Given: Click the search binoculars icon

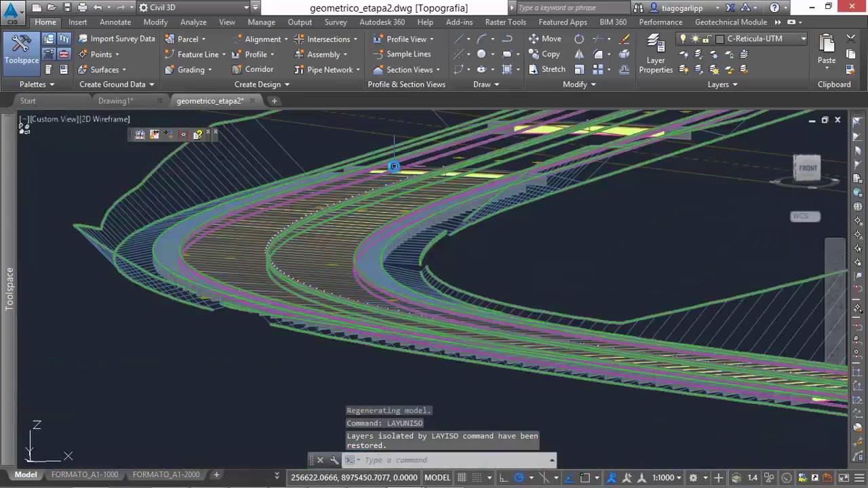Looking at the screenshot, I should point(639,7).
